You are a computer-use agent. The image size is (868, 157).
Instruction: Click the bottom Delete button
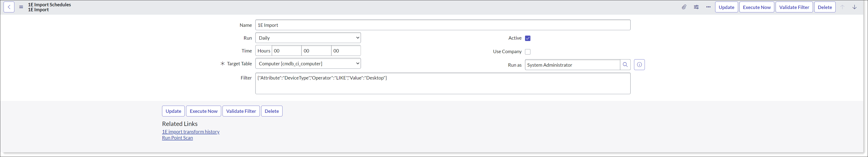point(272,111)
